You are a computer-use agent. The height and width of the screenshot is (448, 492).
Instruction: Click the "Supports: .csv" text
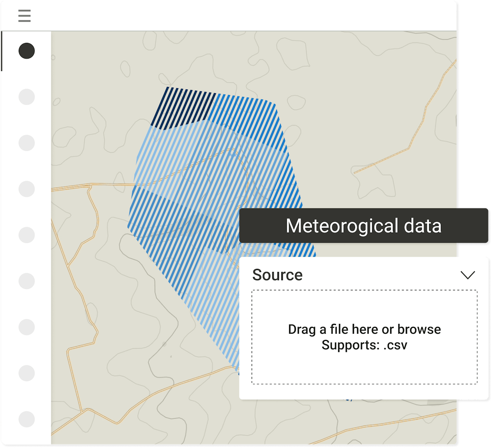(364, 345)
